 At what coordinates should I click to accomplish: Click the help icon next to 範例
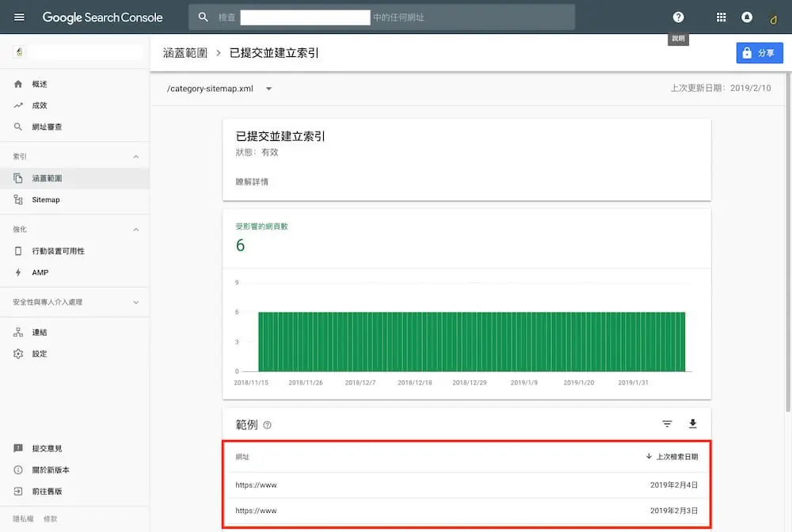(x=267, y=425)
